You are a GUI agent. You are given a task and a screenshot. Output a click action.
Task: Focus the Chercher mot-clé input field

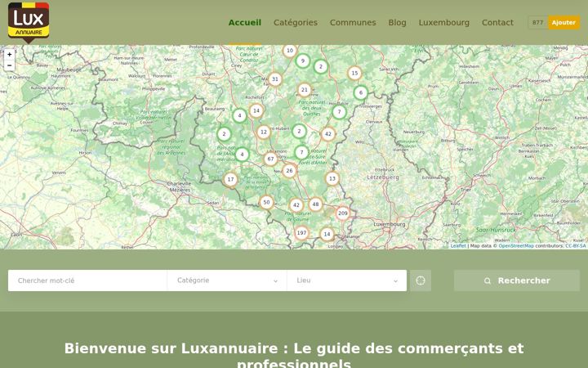(x=87, y=280)
